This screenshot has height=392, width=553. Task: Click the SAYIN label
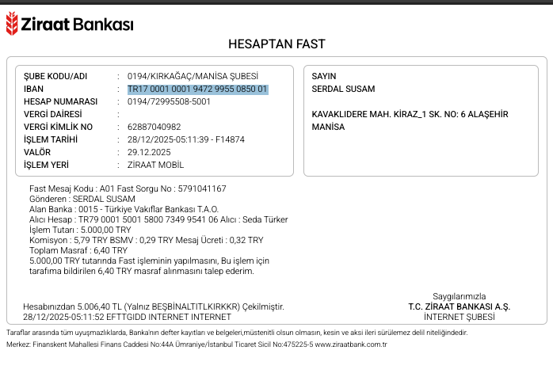coord(324,77)
